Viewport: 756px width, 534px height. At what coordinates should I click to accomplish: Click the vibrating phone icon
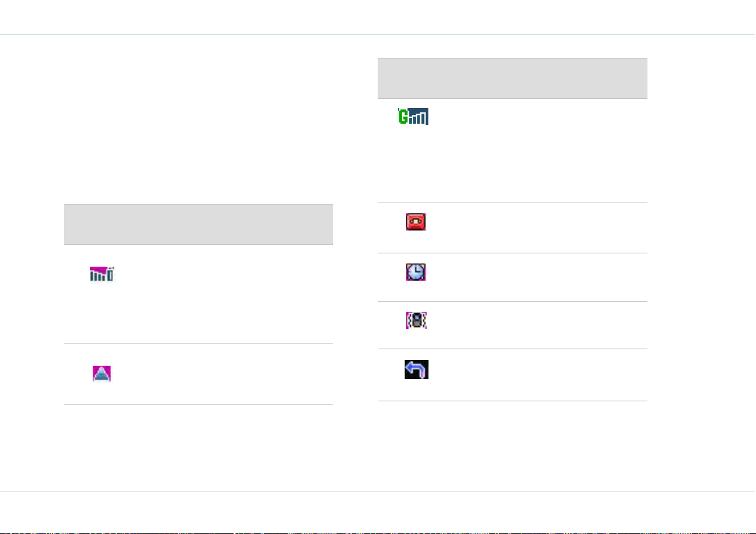(x=416, y=320)
